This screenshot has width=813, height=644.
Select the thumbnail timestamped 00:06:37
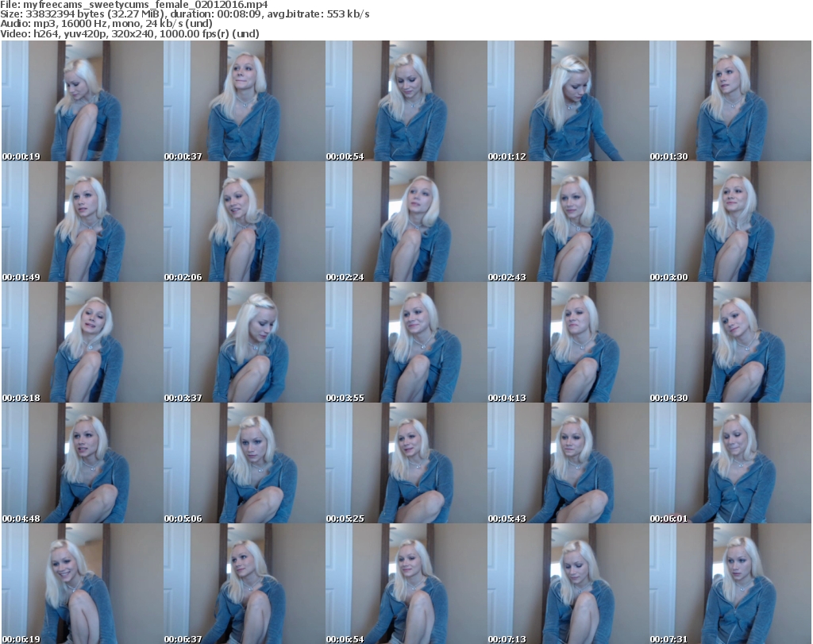click(245, 584)
